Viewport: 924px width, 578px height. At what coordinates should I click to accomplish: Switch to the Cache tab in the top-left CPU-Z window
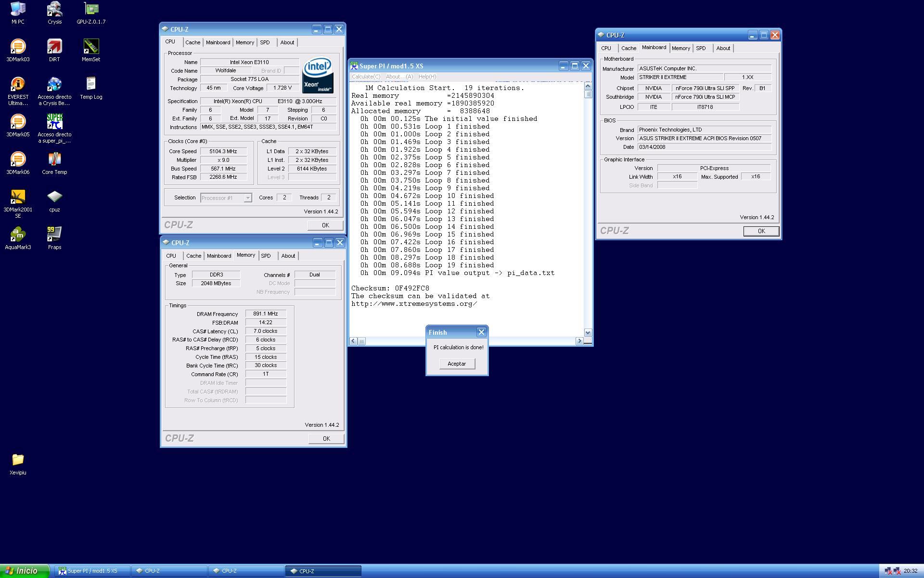tap(192, 42)
